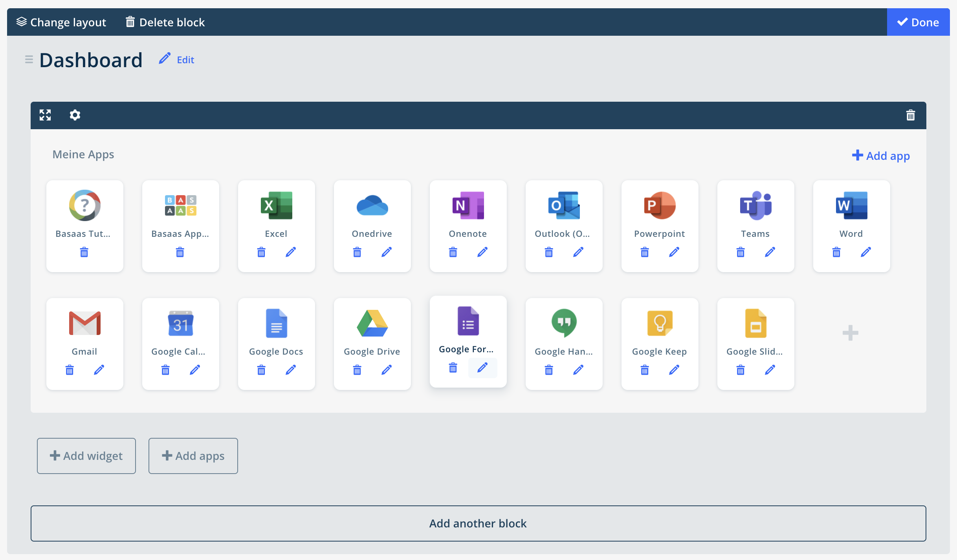Open the Basaas App Store icon
Screen dimensions: 957x560
click(181, 205)
